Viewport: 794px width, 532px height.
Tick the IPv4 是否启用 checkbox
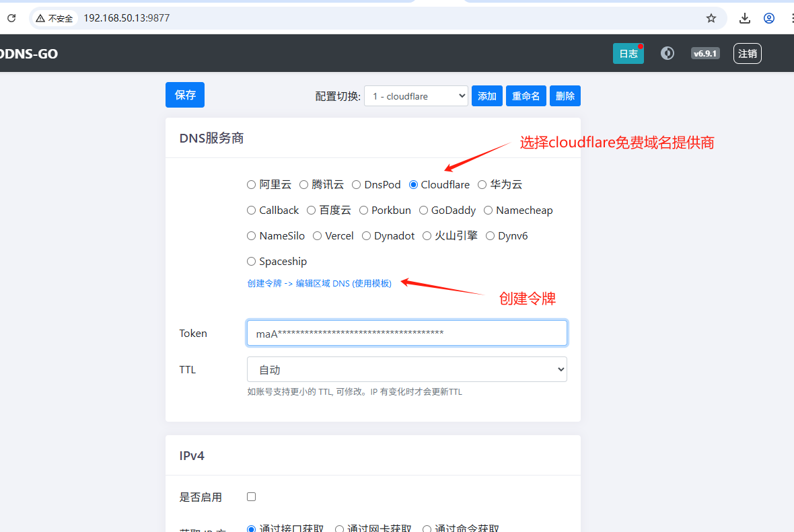coord(251,496)
